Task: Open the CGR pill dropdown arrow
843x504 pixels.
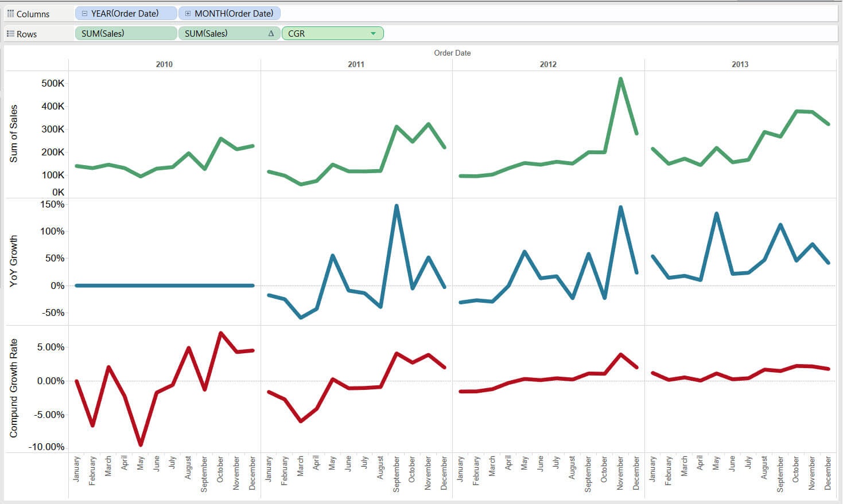Action: [x=374, y=34]
